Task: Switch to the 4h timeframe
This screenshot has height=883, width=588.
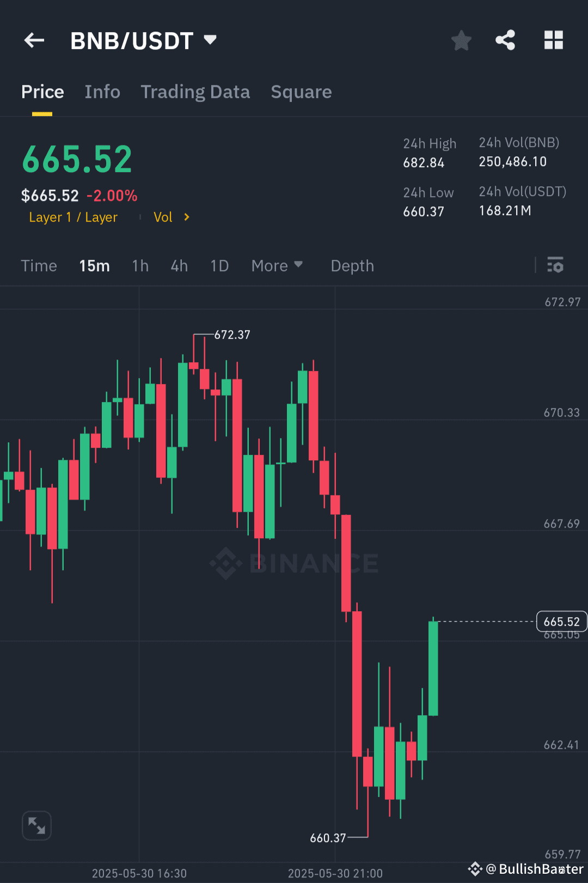Action: pyautogui.click(x=179, y=265)
